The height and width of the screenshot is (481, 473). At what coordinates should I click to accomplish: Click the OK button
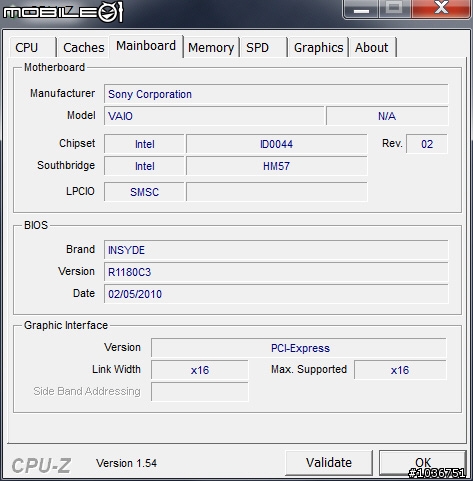click(423, 463)
